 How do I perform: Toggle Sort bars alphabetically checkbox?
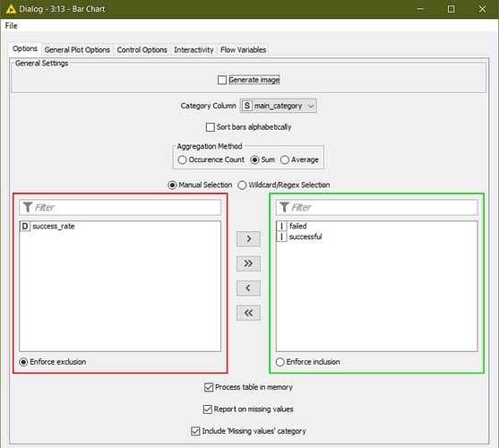coord(211,127)
